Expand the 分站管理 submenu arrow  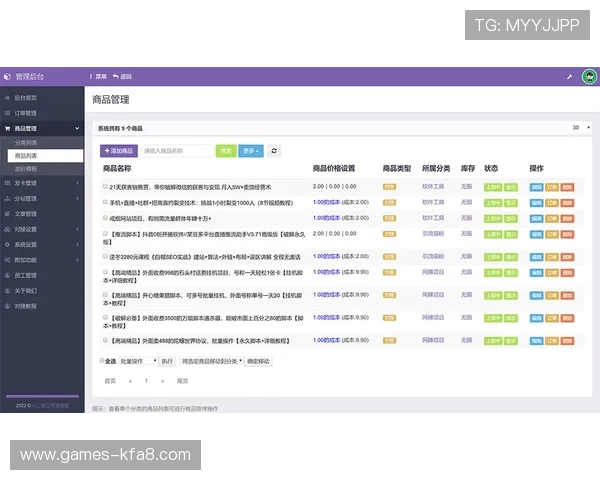[77, 199]
